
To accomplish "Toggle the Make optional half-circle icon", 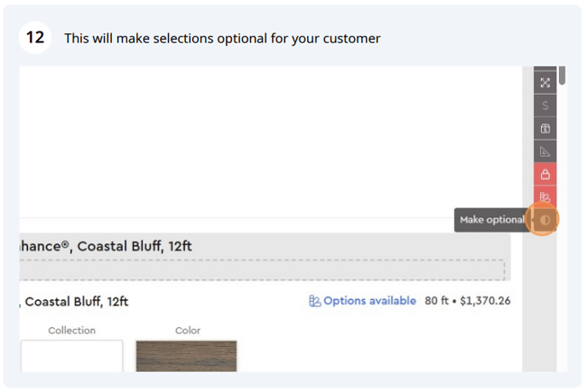I will coord(545,220).
